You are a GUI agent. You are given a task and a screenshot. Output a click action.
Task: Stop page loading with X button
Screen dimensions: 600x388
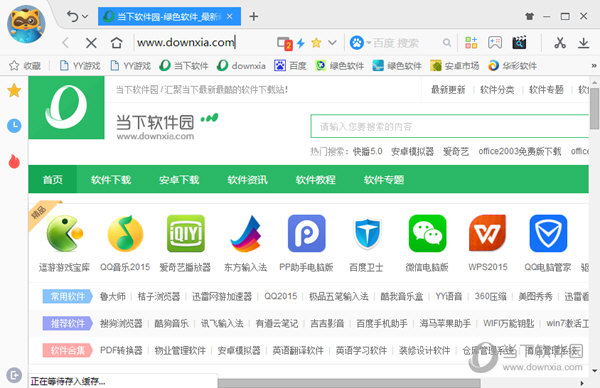91,42
